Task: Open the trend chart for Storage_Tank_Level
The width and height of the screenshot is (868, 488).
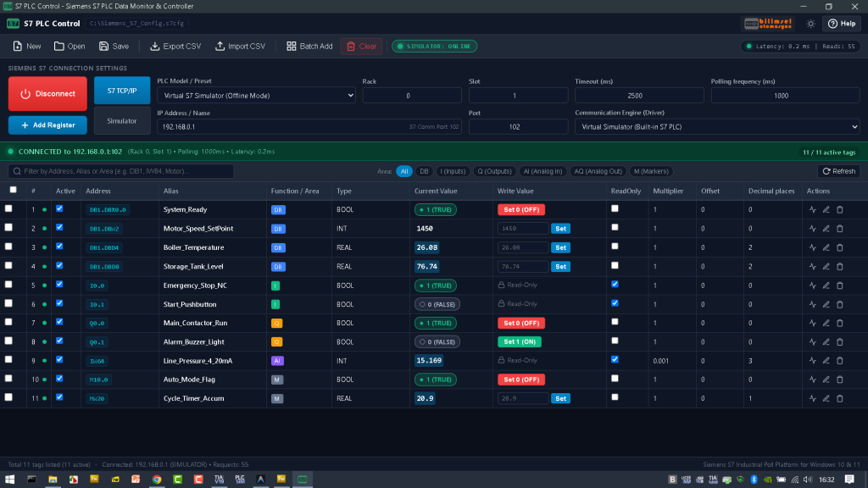Action: click(812, 267)
